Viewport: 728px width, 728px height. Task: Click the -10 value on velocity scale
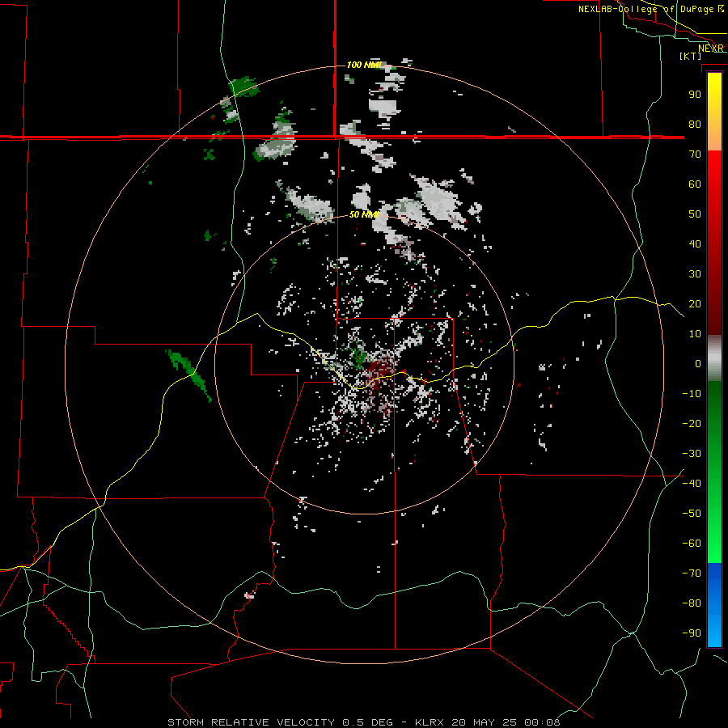(x=692, y=394)
